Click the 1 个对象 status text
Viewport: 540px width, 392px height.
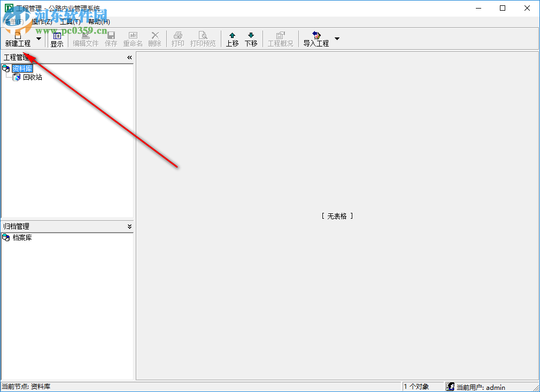tap(416, 387)
